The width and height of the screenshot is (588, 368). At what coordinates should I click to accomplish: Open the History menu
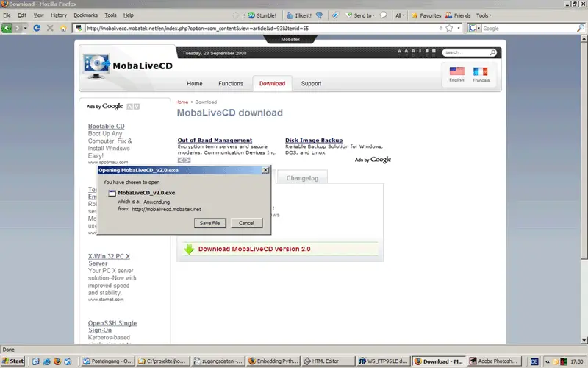pos(59,15)
